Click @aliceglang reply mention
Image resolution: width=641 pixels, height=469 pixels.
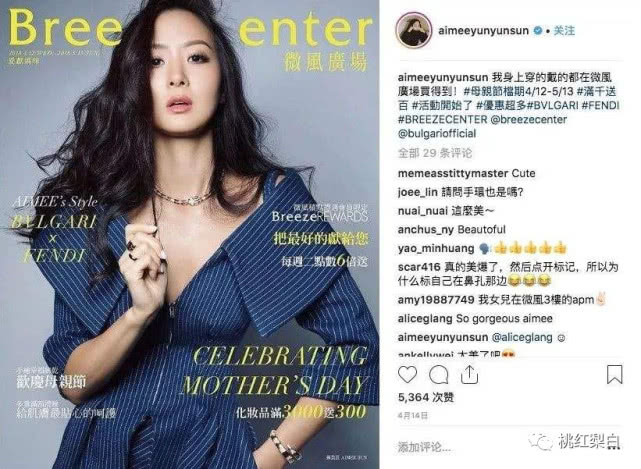point(522,338)
